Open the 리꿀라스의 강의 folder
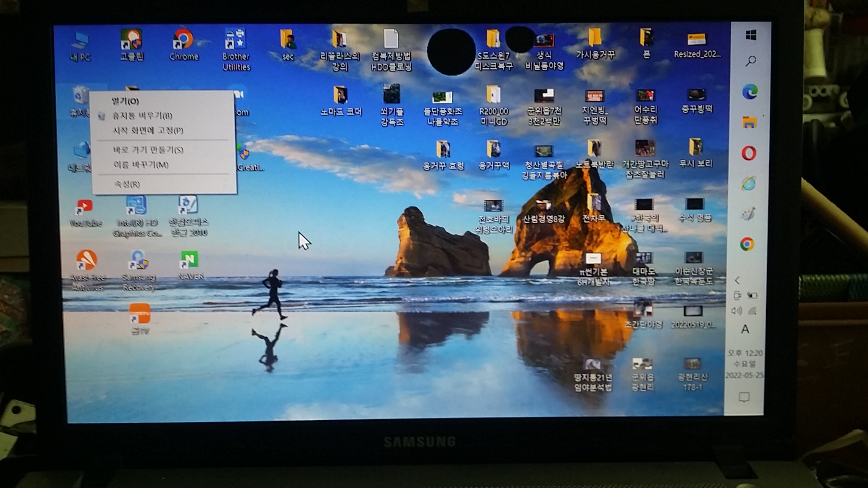Viewport: 868px width, 488px height. click(339, 50)
